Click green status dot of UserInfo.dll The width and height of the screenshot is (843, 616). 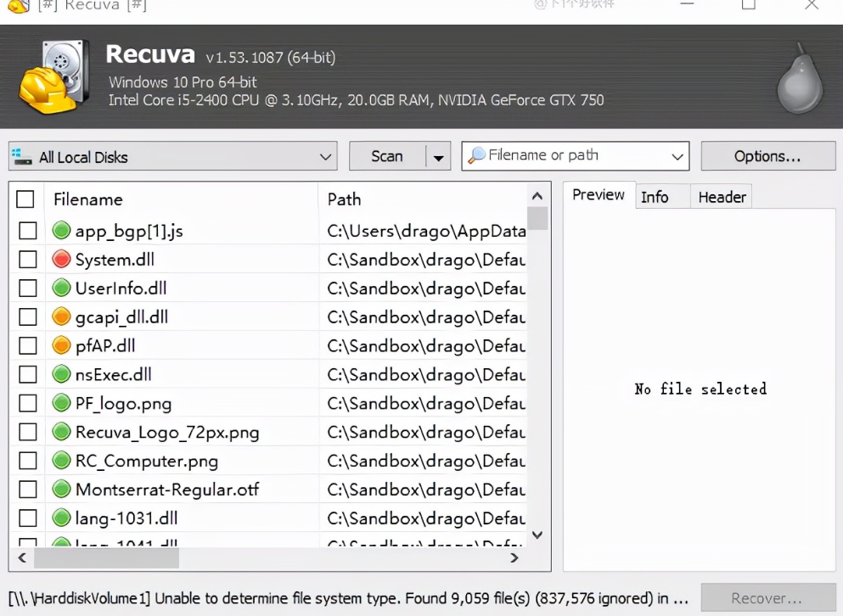61,288
